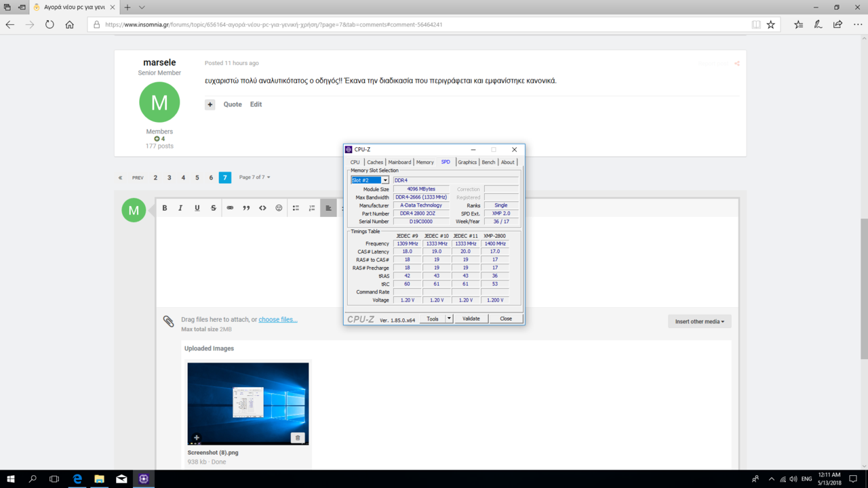
Task: Go back with the browser back arrow
Action: tap(10, 24)
